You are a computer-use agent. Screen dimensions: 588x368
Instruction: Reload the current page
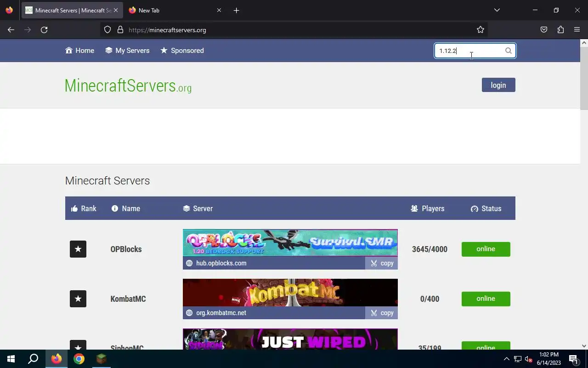click(x=44, y=30)
